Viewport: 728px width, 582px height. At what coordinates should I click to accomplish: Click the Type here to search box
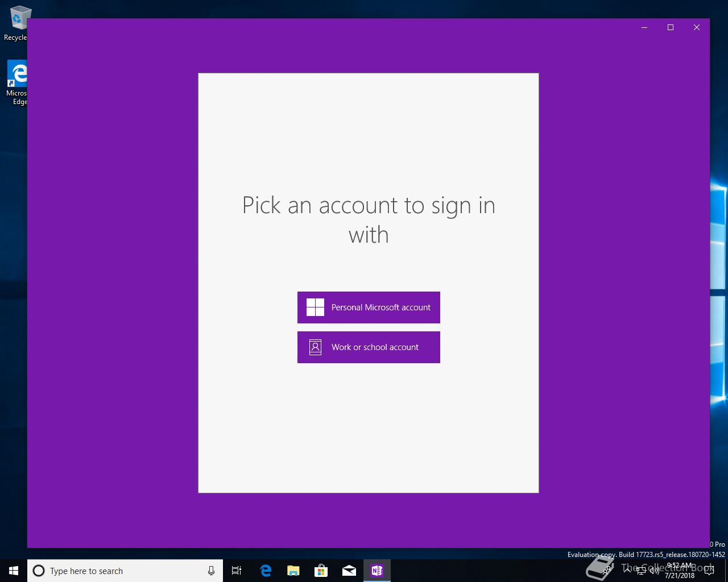tap(125, 571)
